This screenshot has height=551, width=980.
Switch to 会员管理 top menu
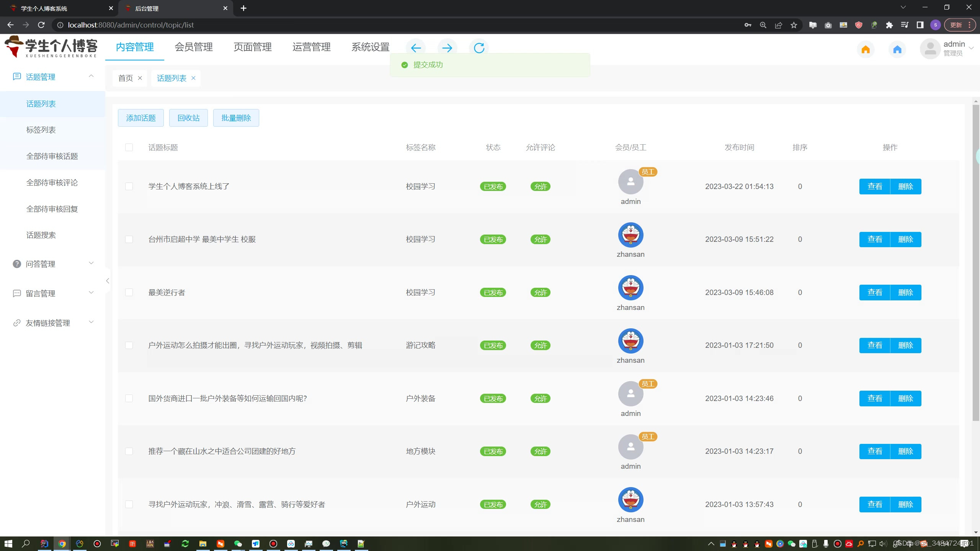tap(194, 47)
